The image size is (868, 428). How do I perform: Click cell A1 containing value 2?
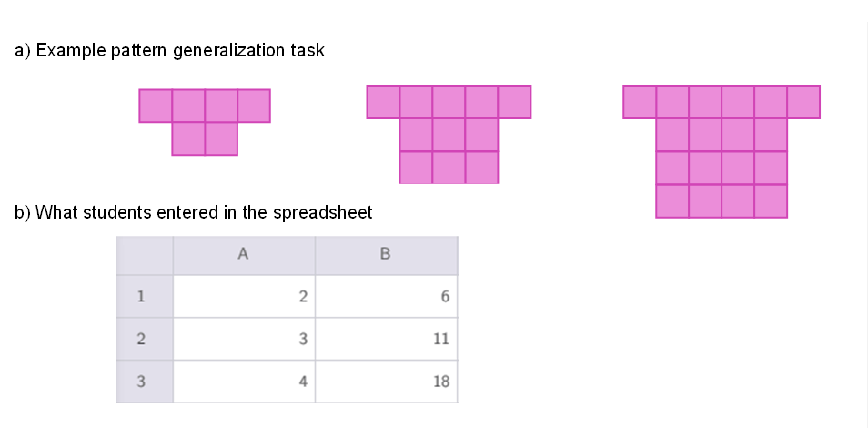[243, 296]
